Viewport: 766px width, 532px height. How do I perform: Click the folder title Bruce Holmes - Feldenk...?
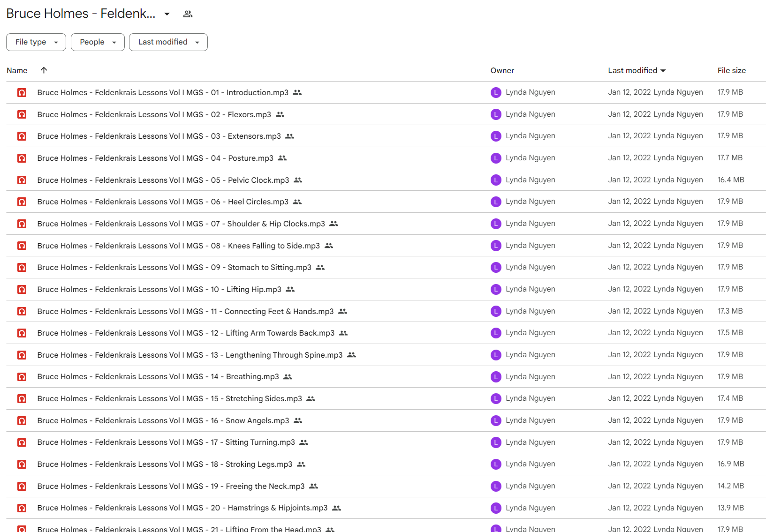tap(81, 14)
